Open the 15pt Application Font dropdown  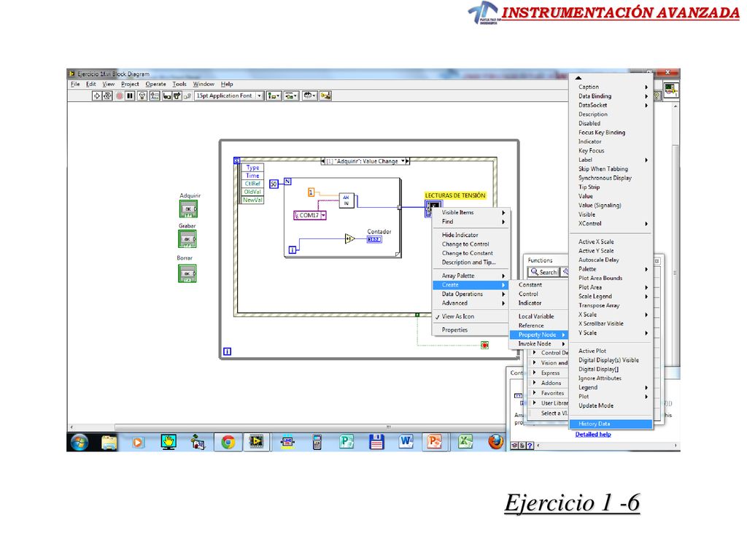coord(230,96)
